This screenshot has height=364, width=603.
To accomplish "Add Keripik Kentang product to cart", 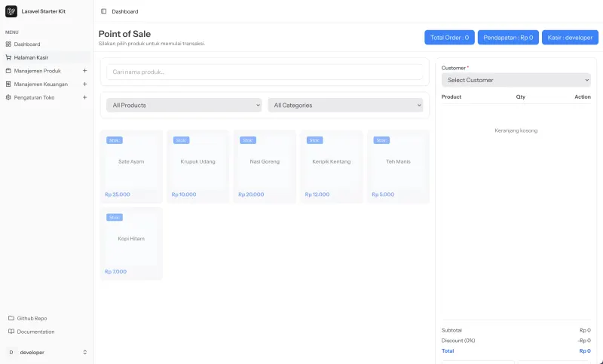I will (x=332, y=167).
